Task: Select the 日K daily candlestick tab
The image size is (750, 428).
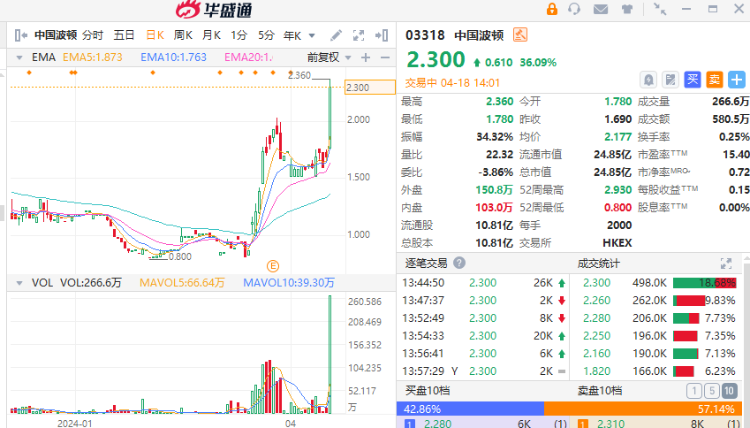Action: click(x=155, y=35)
